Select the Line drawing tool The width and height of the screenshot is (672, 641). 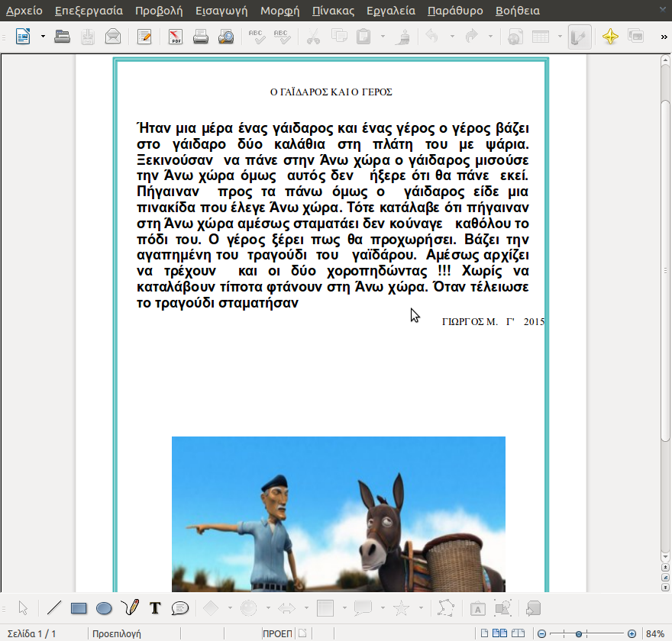pos(53,608)
